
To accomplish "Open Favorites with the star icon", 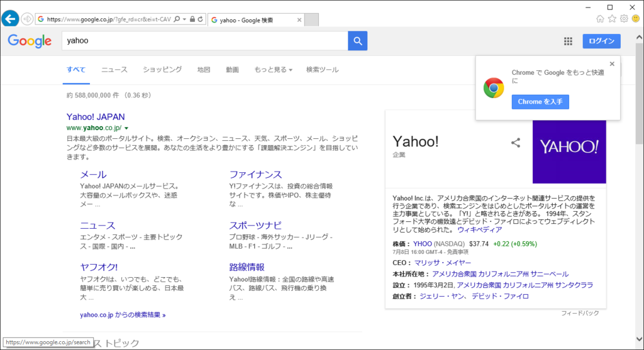I will [612, 19].
